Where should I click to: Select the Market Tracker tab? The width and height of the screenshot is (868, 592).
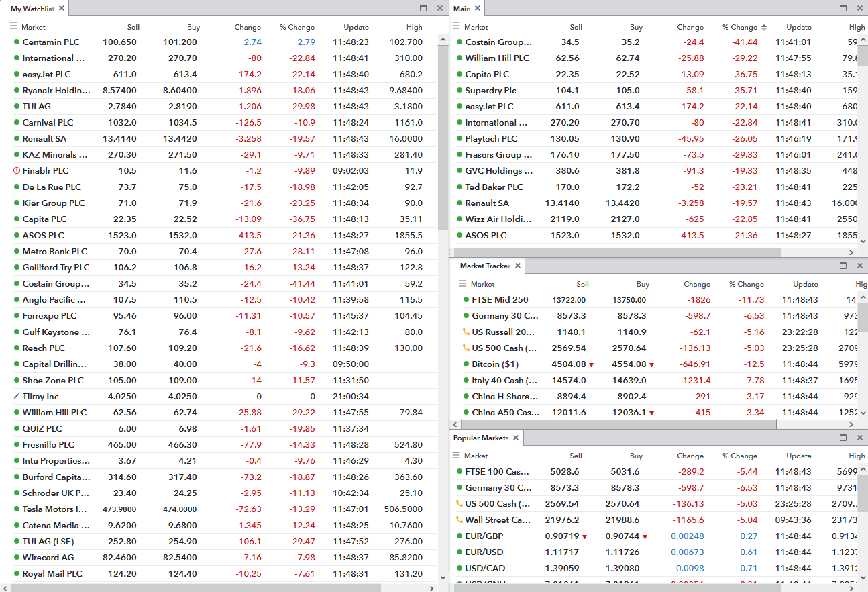point(485,266)
